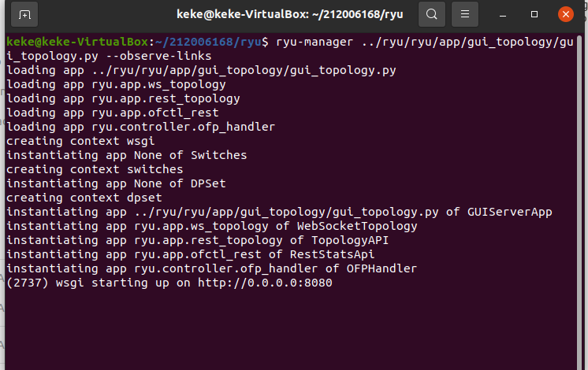Click the terminal window title text
Image resolution: width=588 pixels, height=370 pixels.
pyautogui.click(x=289, y=15)
